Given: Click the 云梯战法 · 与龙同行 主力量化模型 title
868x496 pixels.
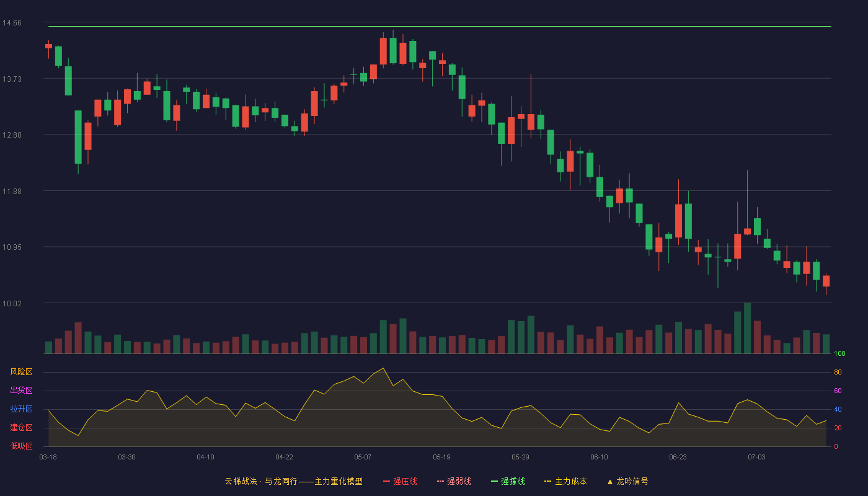Looking at the screenshot, I should point(293,481).
